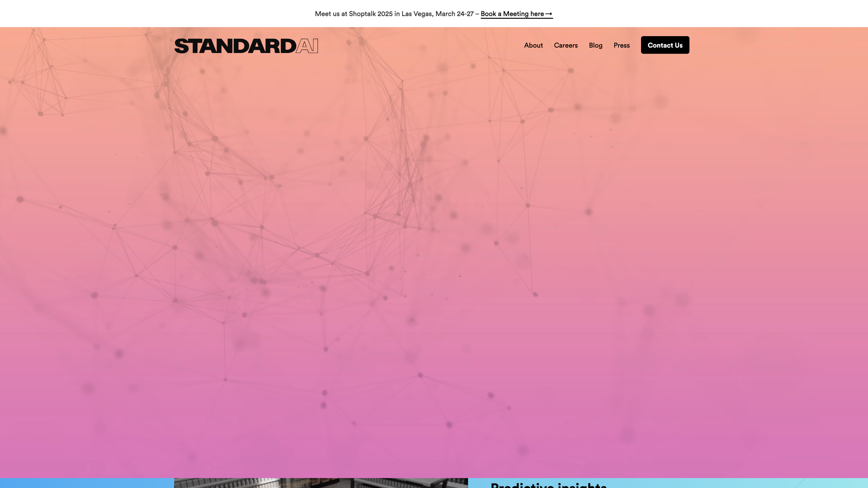868x488 pixels.
Task: Click the bold 'STANDARD' wordmark
Action: click(x=235, y=46)
